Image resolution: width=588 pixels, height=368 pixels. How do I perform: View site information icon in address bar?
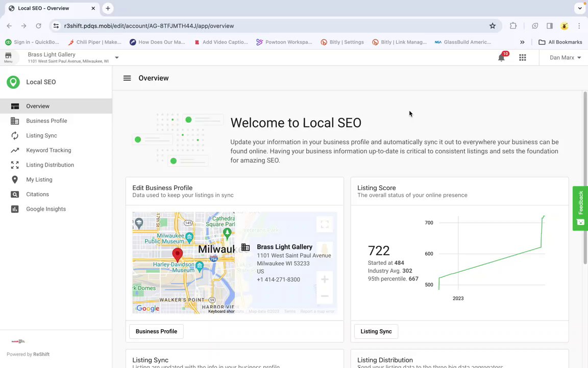pyautogui.click(x=56, y=26)
